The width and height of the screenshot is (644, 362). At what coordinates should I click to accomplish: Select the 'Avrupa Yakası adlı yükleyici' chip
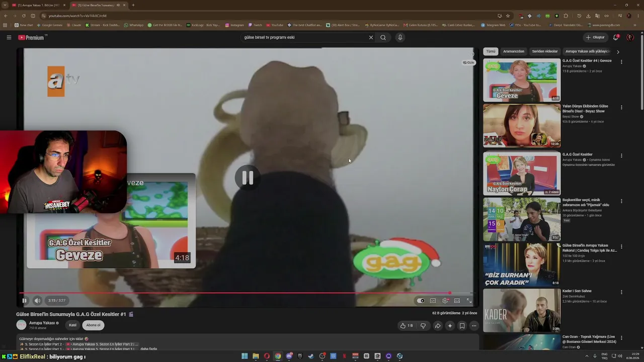[588, 51]
